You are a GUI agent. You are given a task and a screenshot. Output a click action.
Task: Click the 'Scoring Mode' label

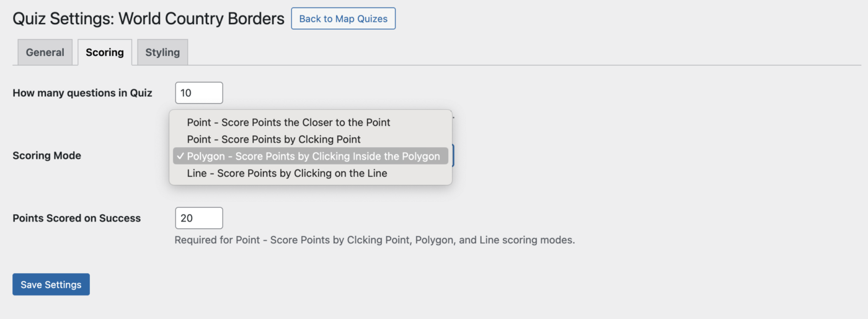(46, 156)
